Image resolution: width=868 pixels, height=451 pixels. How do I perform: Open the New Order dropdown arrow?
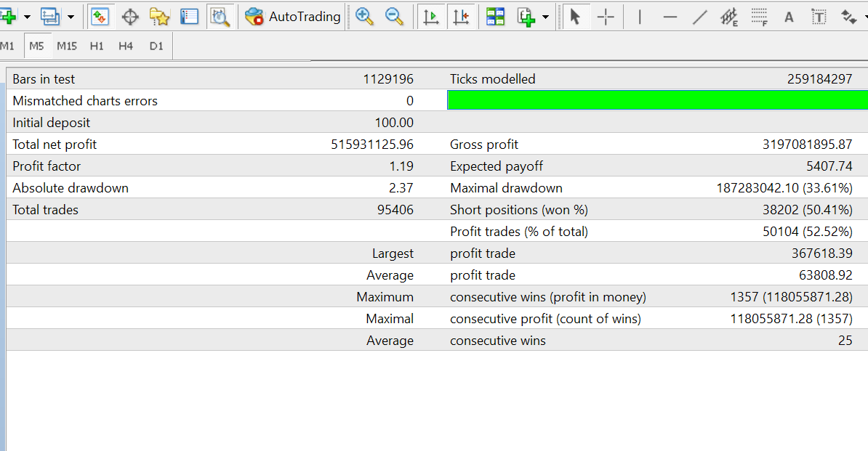(27, 17)
